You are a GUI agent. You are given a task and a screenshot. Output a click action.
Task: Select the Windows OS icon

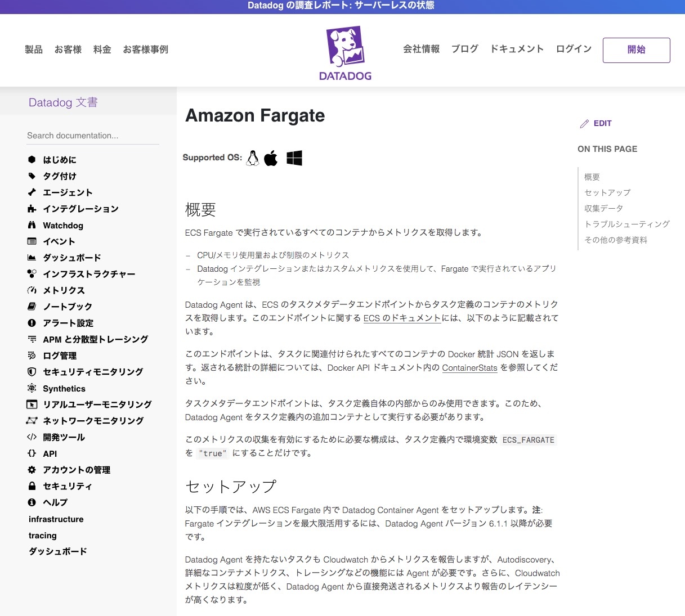point(294,158)
